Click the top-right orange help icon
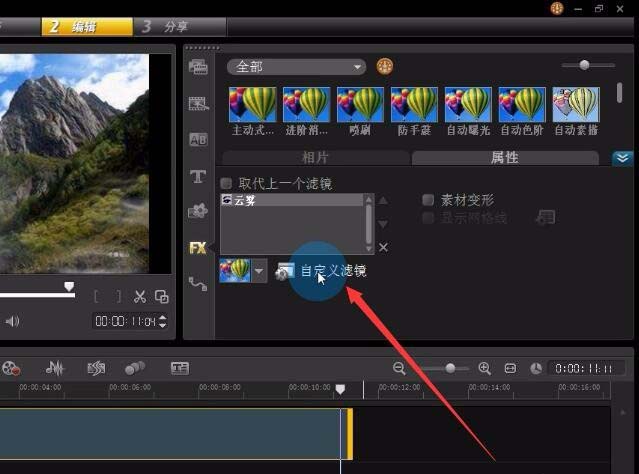This screenshot has width=639, height=474. pyautogui.click(x=557, y=8)
